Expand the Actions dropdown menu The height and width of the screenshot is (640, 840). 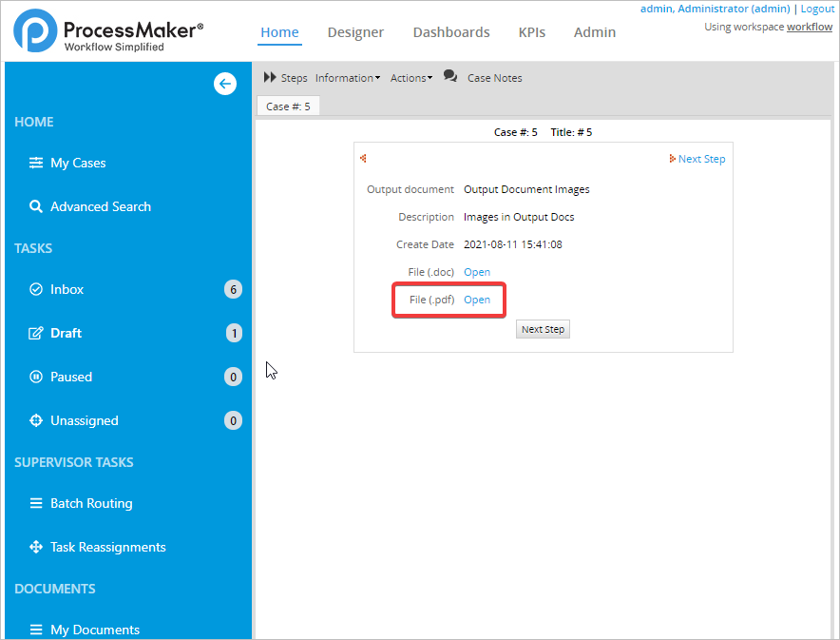click(x=410, y=78)
